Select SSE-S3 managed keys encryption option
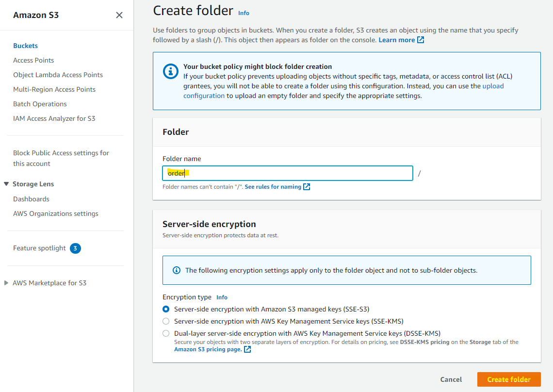553x392 pixels. [x=166, y=309]
